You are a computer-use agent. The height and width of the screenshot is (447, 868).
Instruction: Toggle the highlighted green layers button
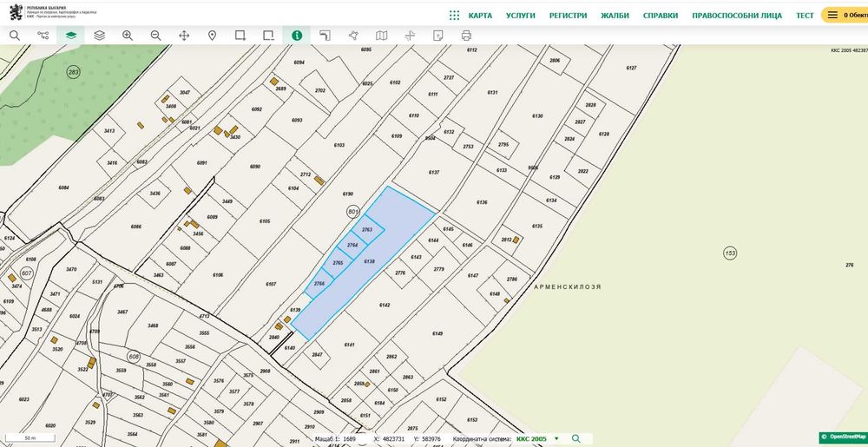pos(71,36)
